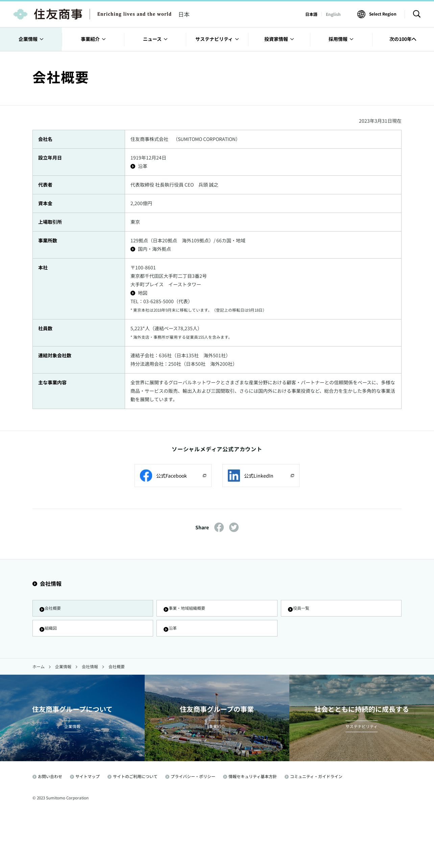Select 日本語 language option
Image resolution: width=434 pixels, height=868 pixels.
311,14
